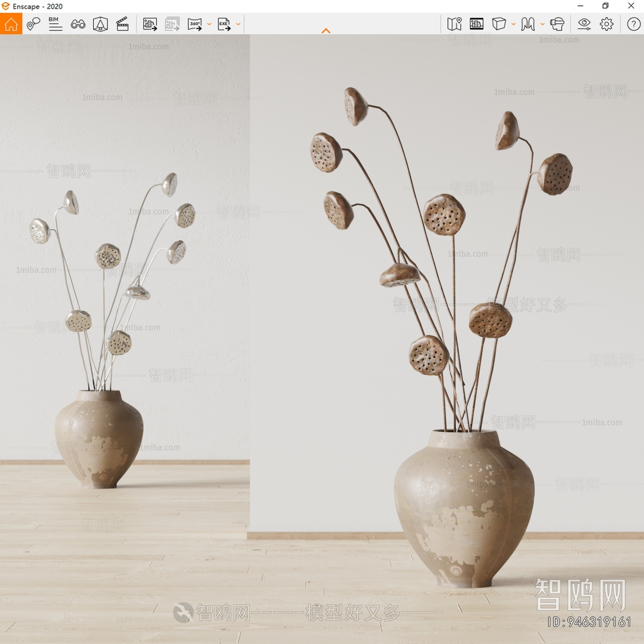Expand the projection cube dropdown arrow
The image size is (644, 644).
[514, 24]
